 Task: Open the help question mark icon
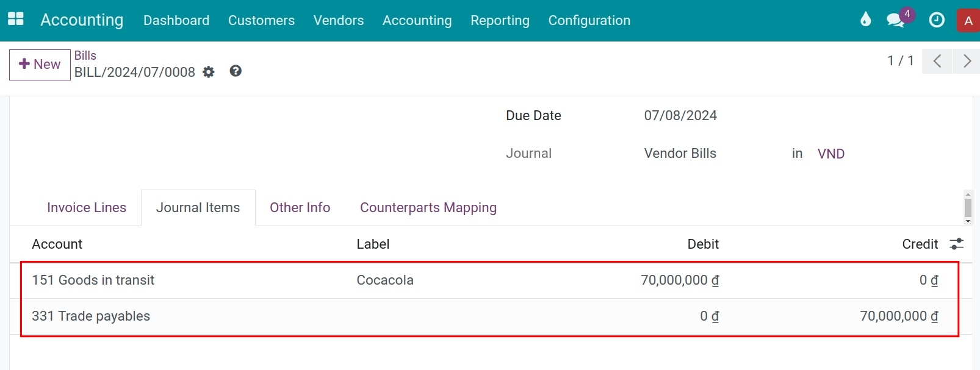236,71
